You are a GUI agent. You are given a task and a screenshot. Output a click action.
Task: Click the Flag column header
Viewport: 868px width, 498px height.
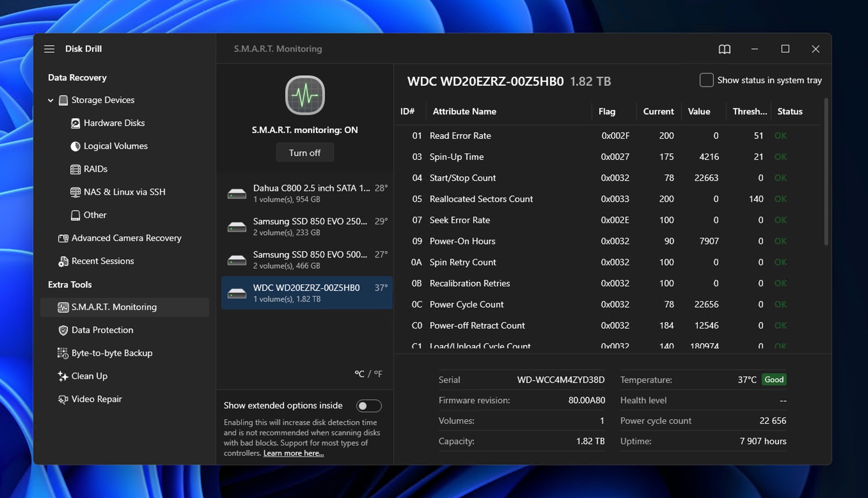click(x=607, y=112)
